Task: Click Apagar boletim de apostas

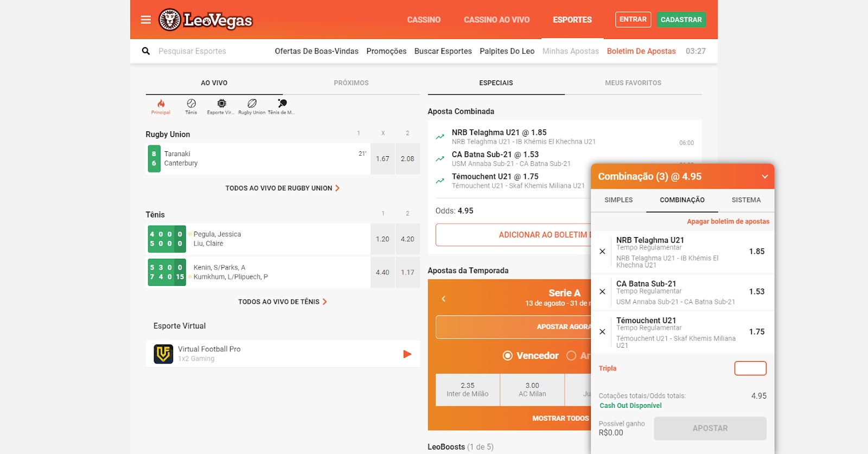Action: [x=728, y=221]
